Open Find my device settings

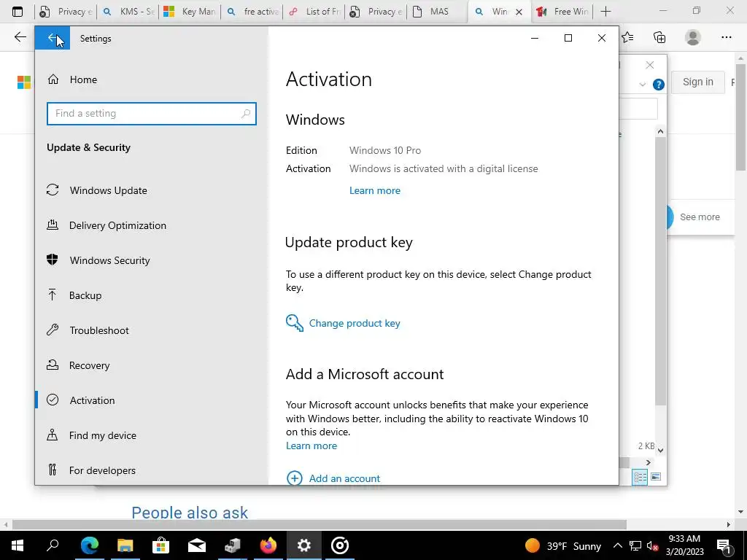pos(102,435)
